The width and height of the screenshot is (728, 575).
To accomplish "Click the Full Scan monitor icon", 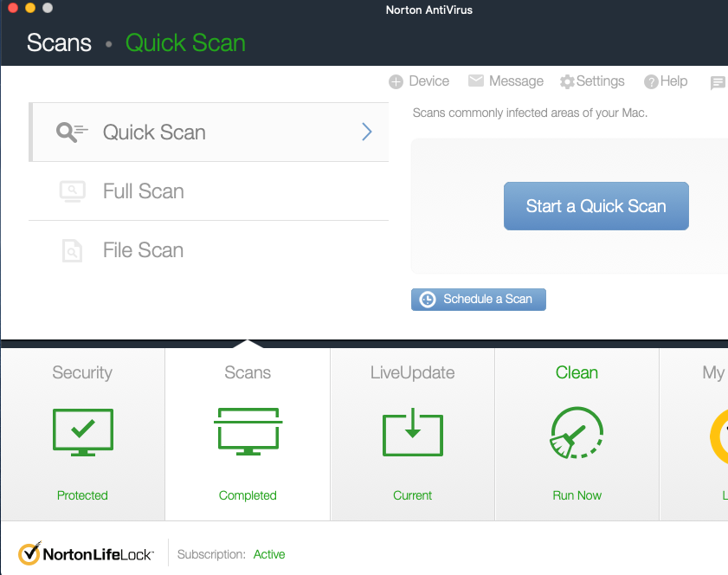I will click(x=73, y=191).
